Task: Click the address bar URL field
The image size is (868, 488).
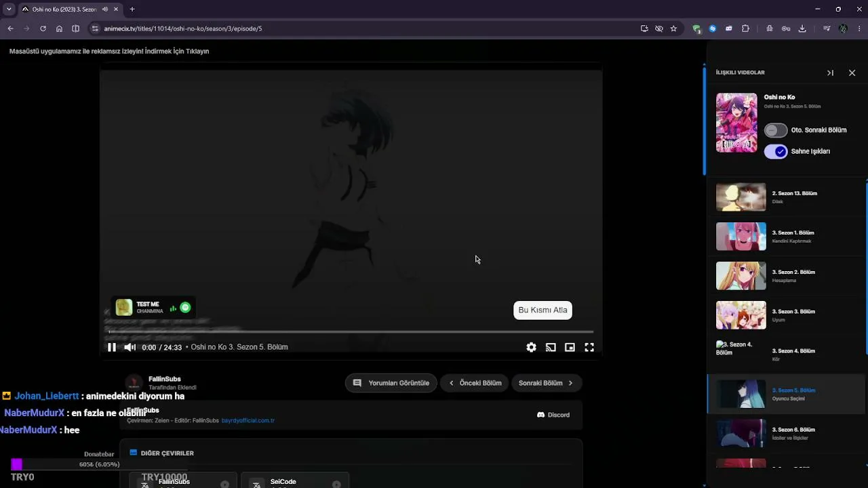Action: [x=366, y=28]
